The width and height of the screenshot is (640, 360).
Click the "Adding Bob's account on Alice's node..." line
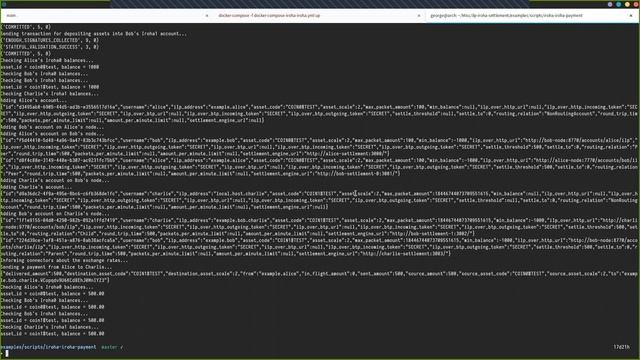[52, 127]
